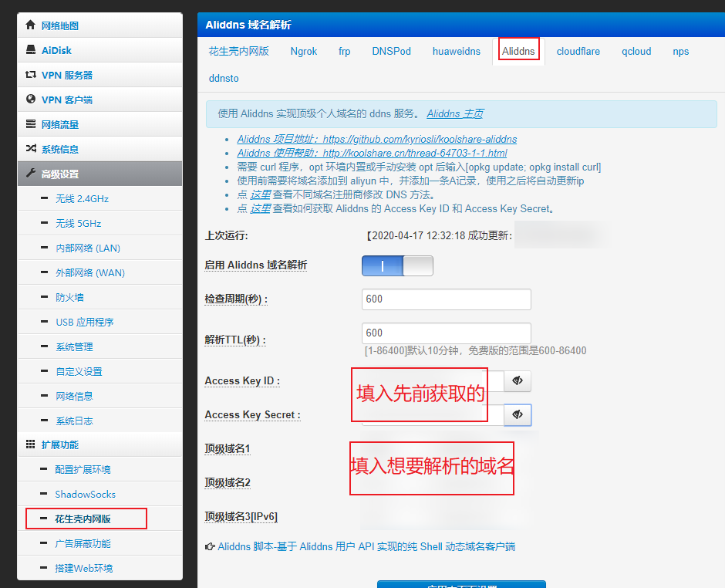Screen dimensions: 725x588
Task: Click the globe icon for VPN 客户端
Action: click(31, 100)
